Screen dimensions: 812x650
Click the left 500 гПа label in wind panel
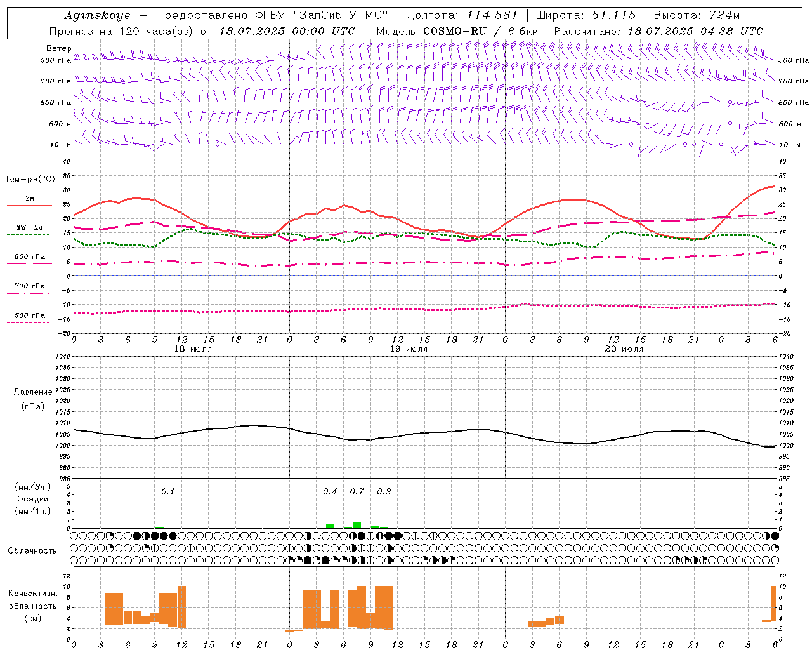(56, 60)
